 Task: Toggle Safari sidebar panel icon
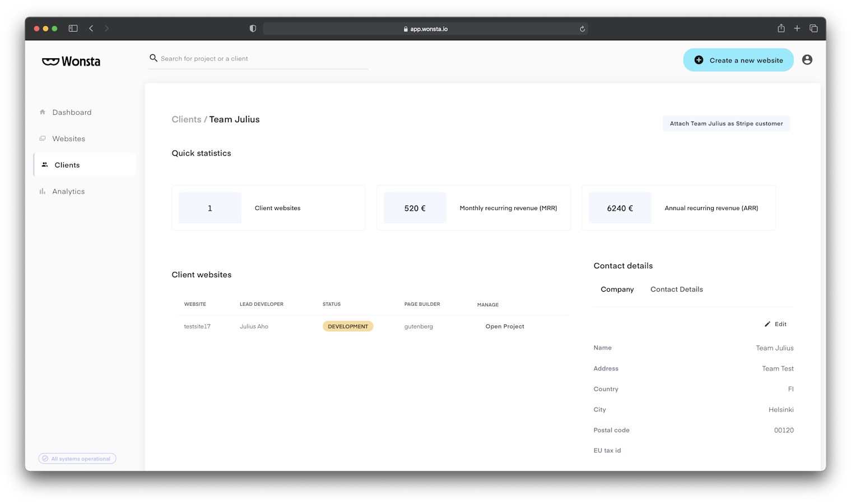tap(73, 29)
